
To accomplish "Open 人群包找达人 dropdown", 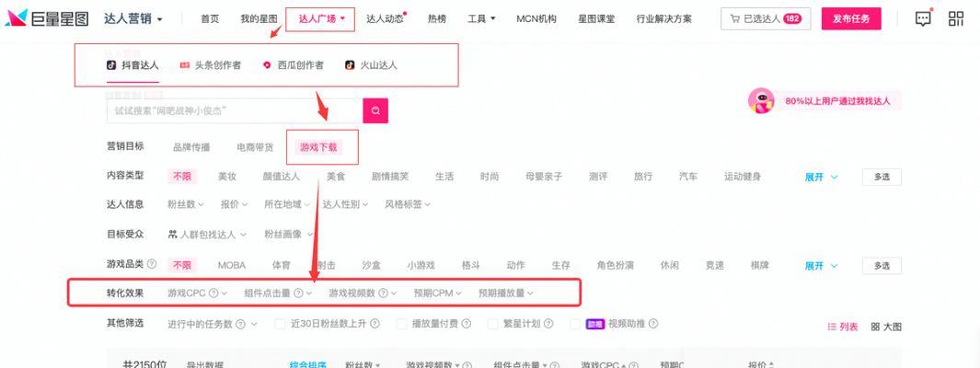I will [207, 235].
